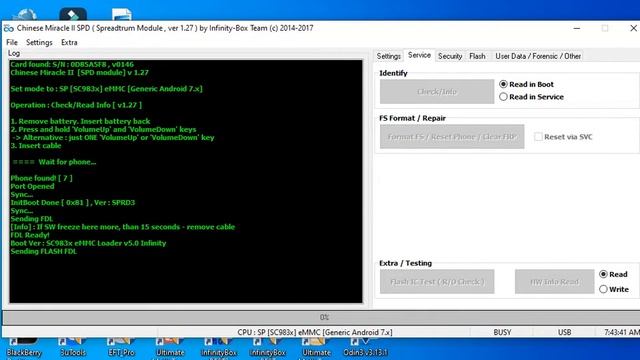Viewport: 640px width, 360px height.
Task: Switch to the Settings tab
Action: pyautogui.click(x=389, y=56)
